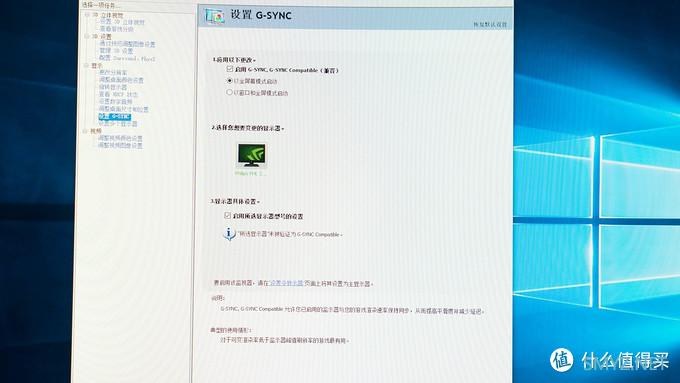Select the 以全屏幕模式启动 radio button
Image resolution: width=680 pixels, height=383 pixels.
[x=229, y=81]
